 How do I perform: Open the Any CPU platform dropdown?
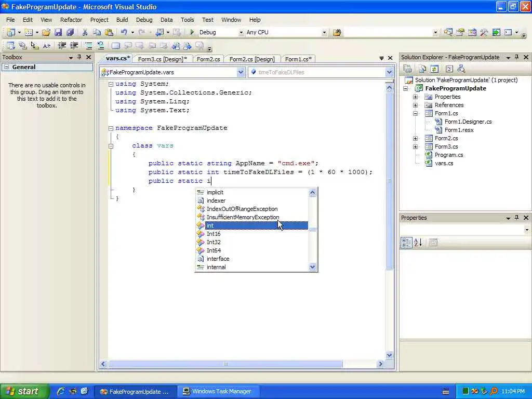324,33
